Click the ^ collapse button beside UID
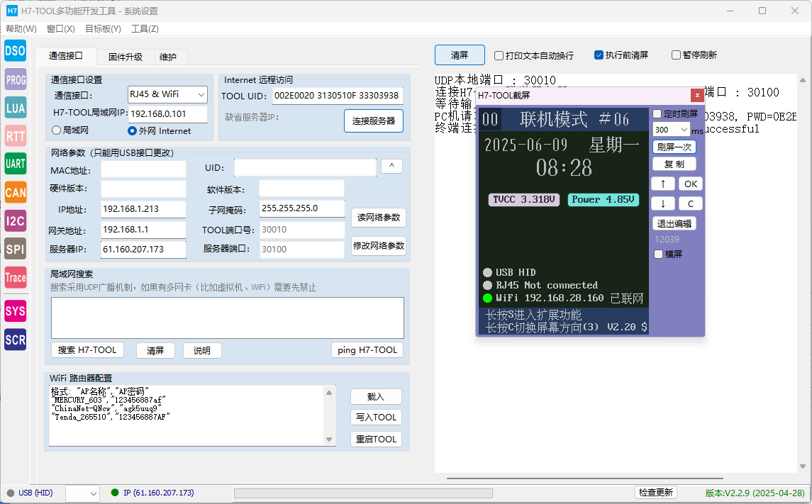Viewport: 812px width, 504px height. 391,166
